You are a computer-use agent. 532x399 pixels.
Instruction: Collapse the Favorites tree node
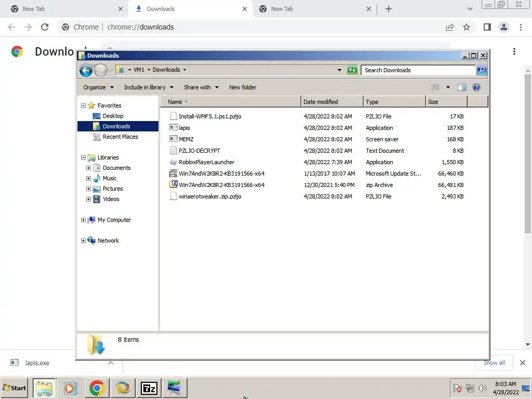83,105
